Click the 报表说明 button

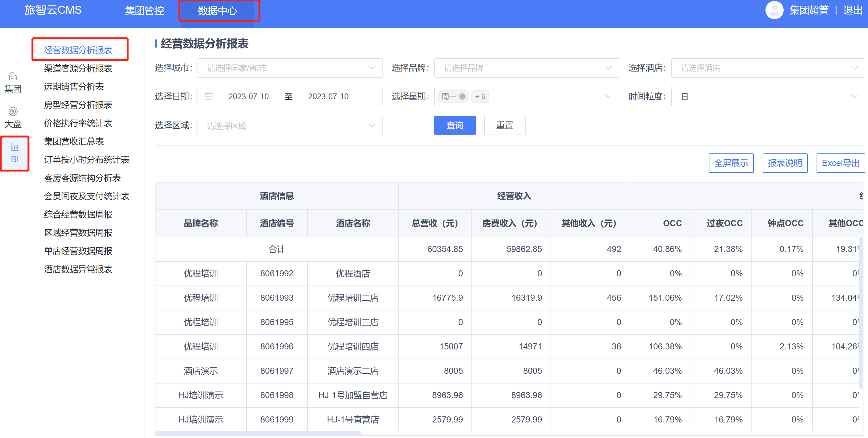pos(785,163)
